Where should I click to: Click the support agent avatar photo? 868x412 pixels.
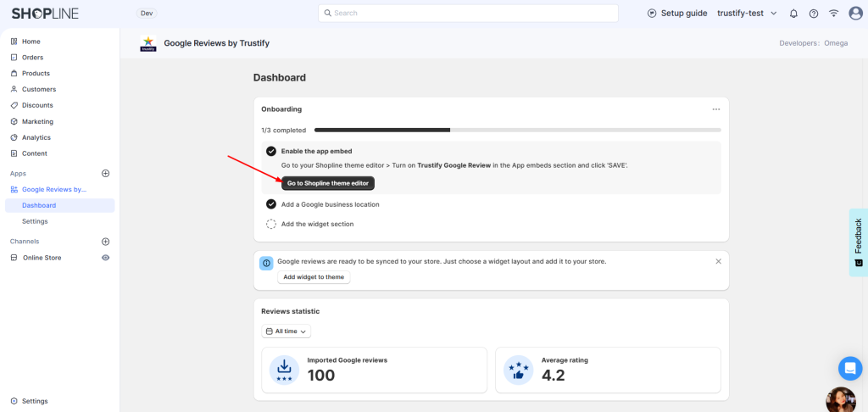(841, 400)
